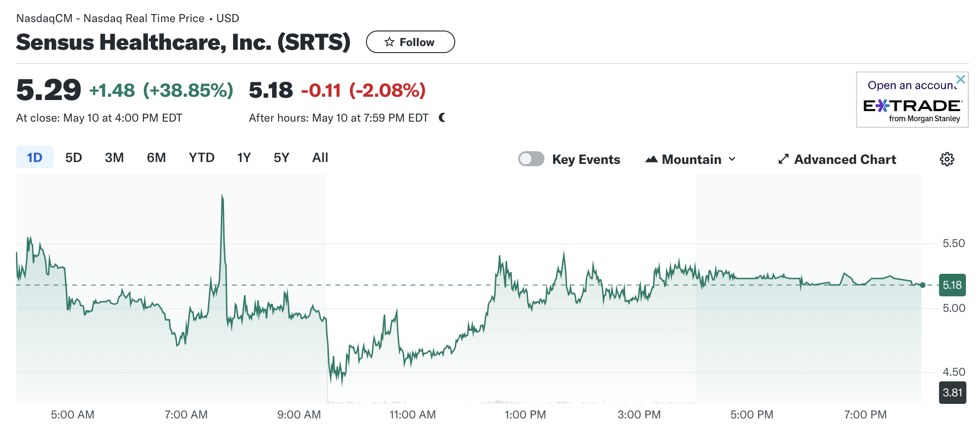980x433 pixels.
Task: Click the 11:00 AM time axis label
Action: click(x=412, y=415)
